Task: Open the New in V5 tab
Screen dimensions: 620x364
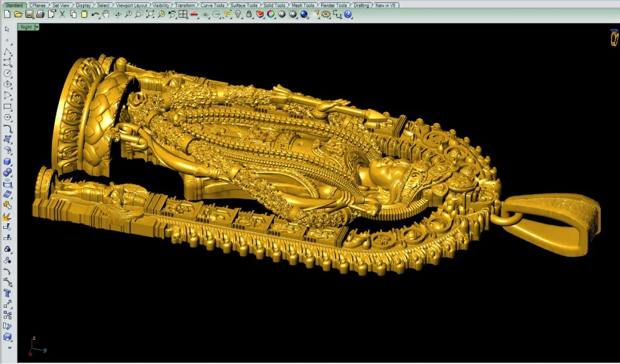Action: coord(386,5)
